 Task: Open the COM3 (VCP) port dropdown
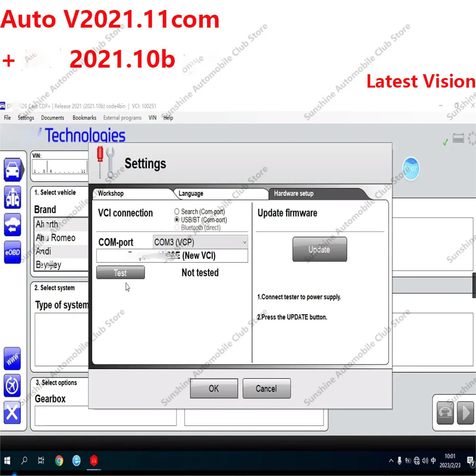point(200,242)
